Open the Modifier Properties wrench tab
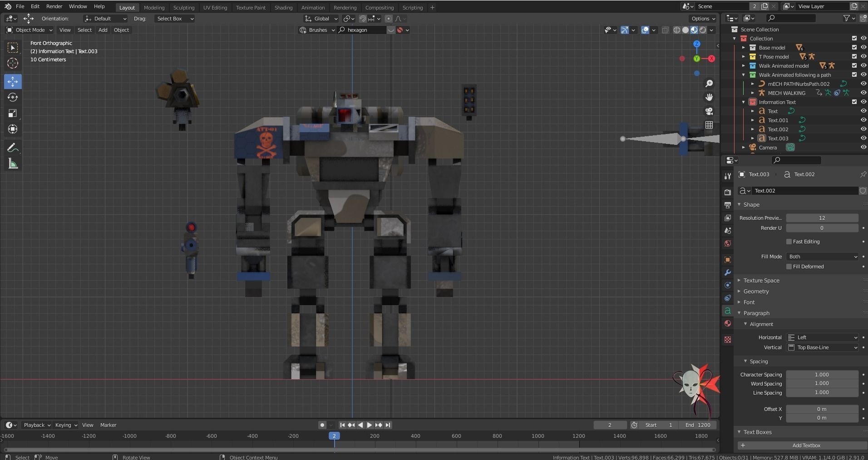868x460 pixels. [x=727, y=272]
